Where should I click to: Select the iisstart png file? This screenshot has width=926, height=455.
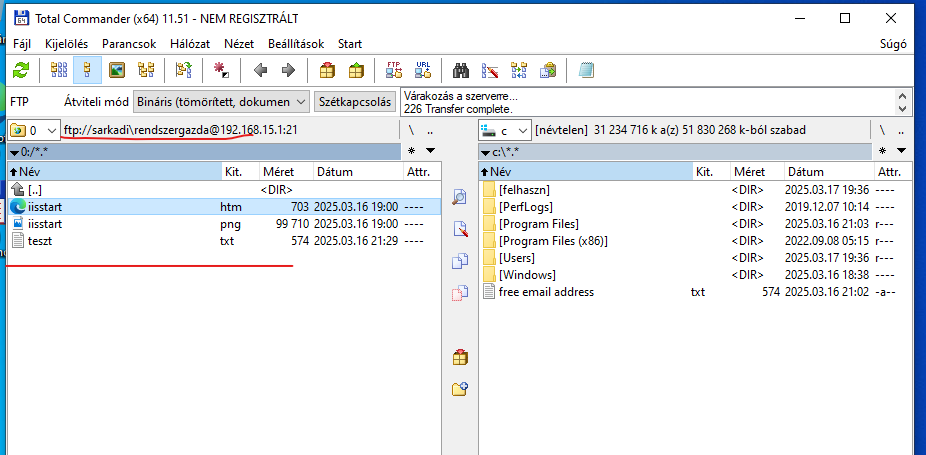pos(225,224)
